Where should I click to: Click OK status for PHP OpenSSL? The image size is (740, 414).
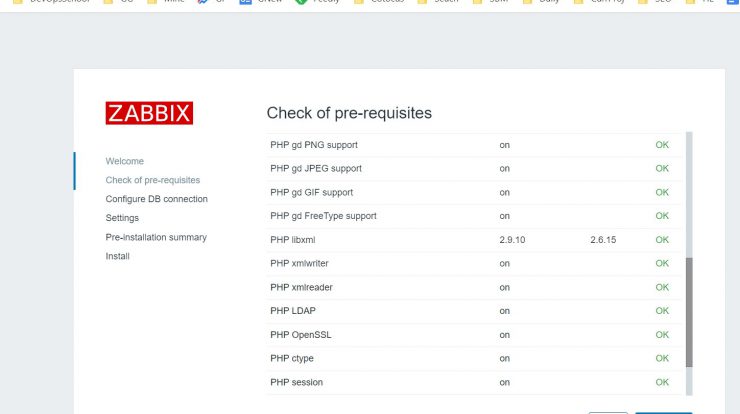pos(662,335)
